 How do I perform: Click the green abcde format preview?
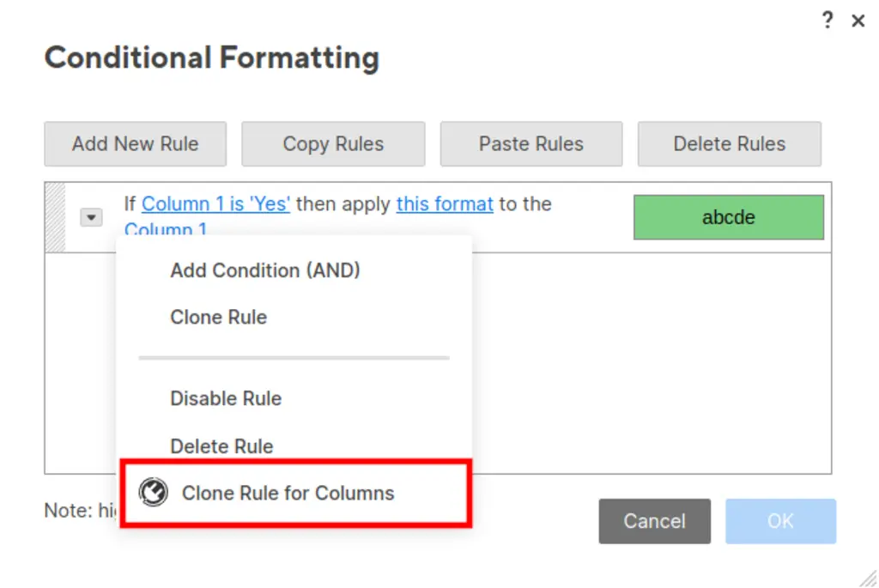coord(728,217)
